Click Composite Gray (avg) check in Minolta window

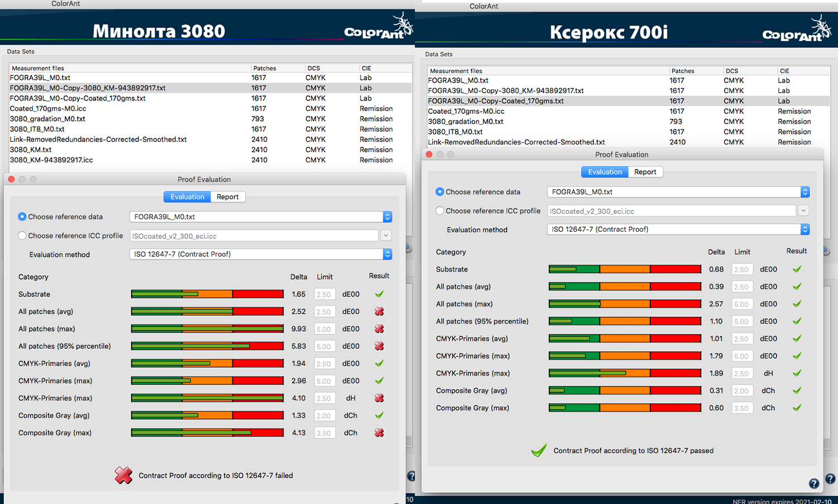(x=379, y=415)
